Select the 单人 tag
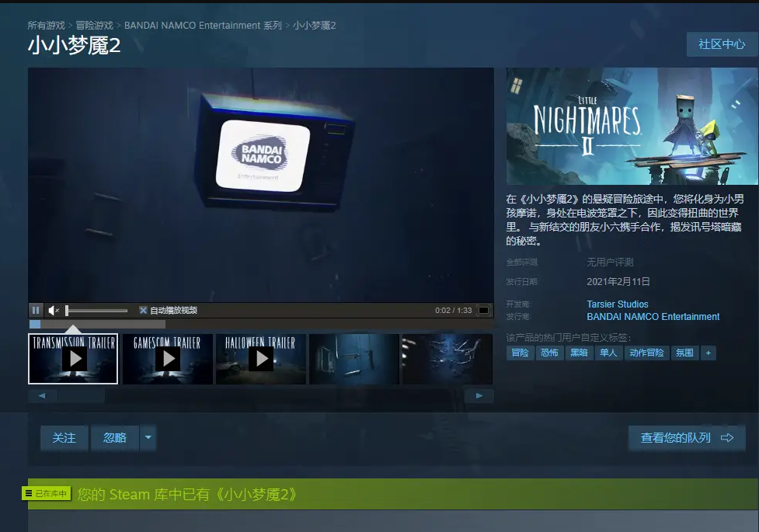The width and height of the screenshot is (759, 532). coord(608,353)
